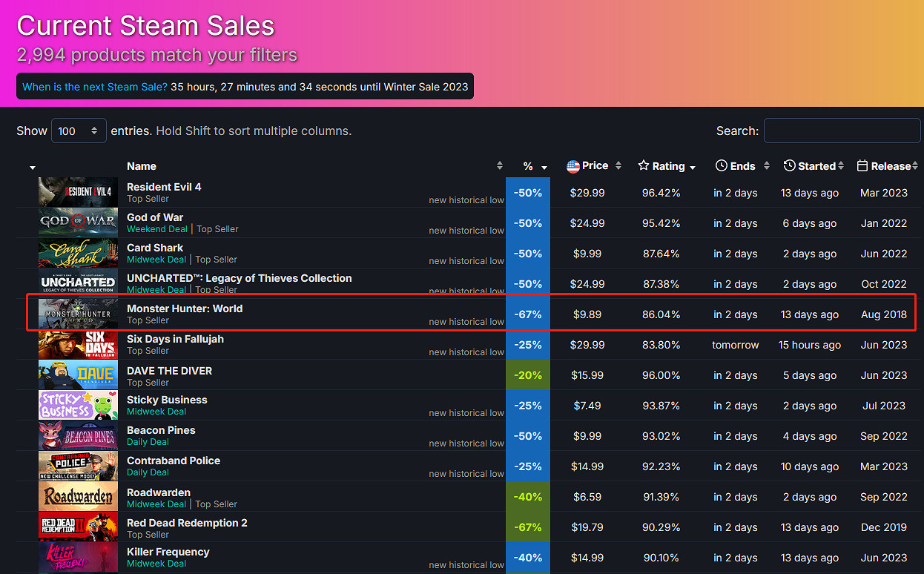Open the Resident Evil 4 game thumbnail

coord(78,192)
